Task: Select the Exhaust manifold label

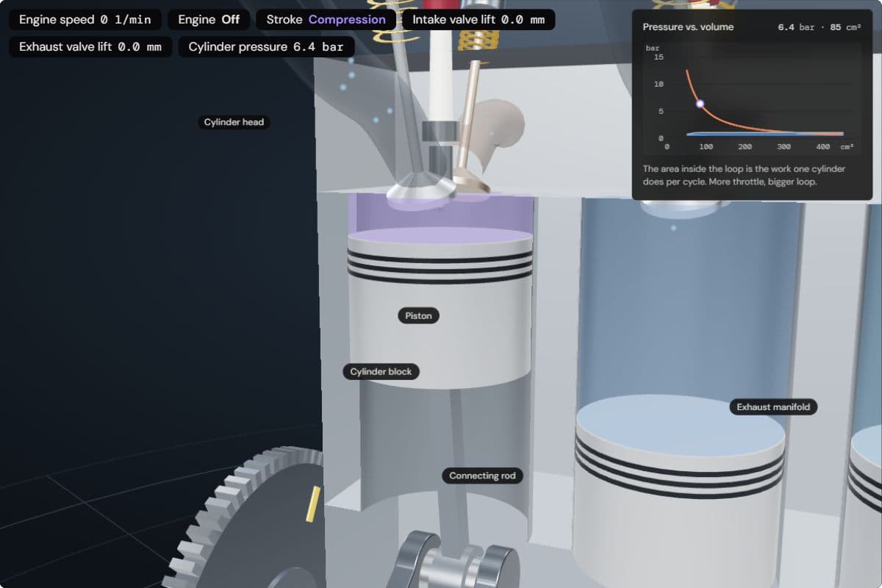Action: pos(773,407)
